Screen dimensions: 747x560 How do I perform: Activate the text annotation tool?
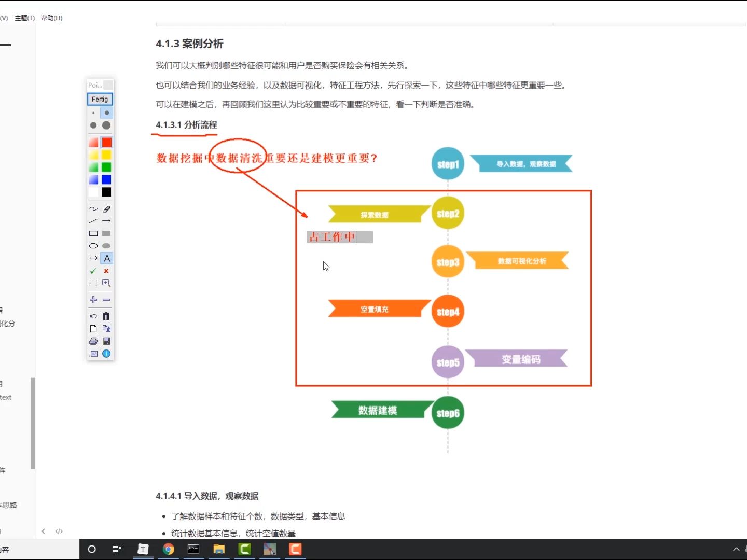pos(106,258)
